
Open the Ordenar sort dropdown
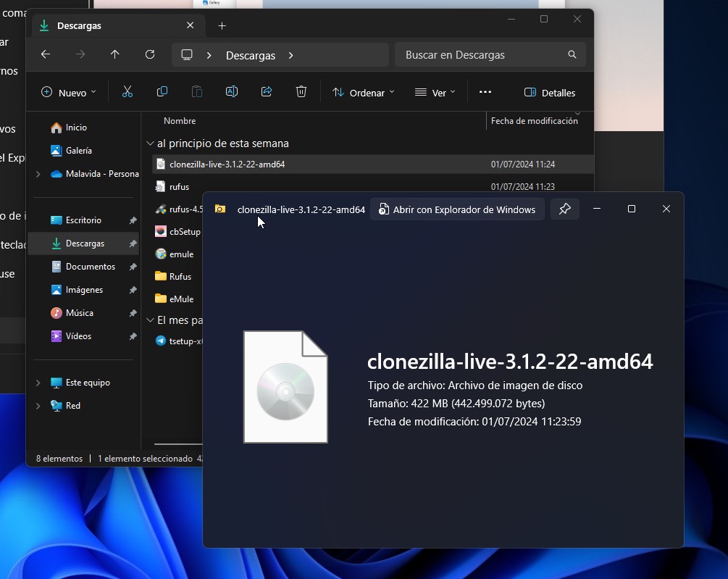364,93
